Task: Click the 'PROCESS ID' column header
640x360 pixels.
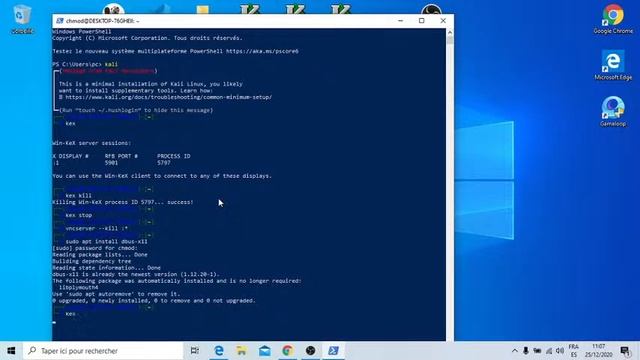Action: click(173, 156)
